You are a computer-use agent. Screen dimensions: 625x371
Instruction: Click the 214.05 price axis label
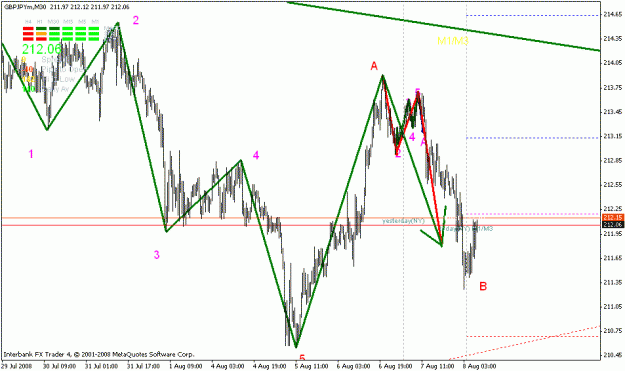613,63
